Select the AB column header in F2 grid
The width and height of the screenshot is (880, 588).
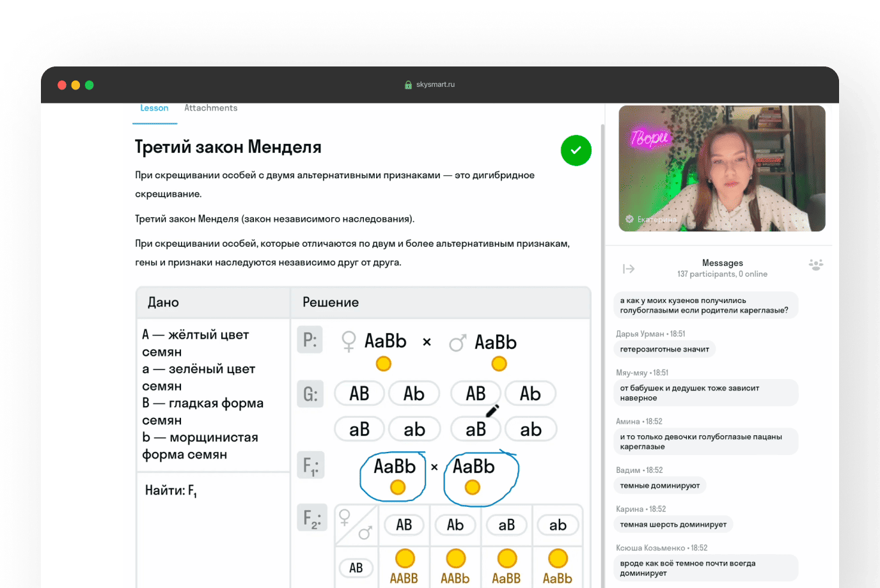(404, 525)
